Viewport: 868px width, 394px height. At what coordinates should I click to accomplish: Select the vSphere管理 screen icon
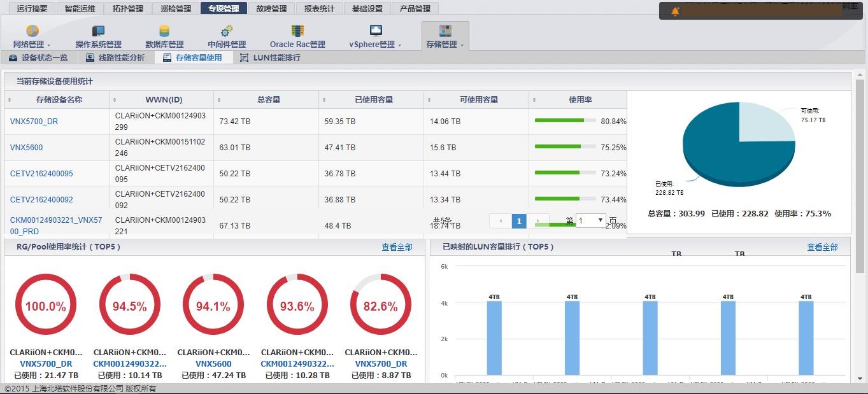coord(377,31)
